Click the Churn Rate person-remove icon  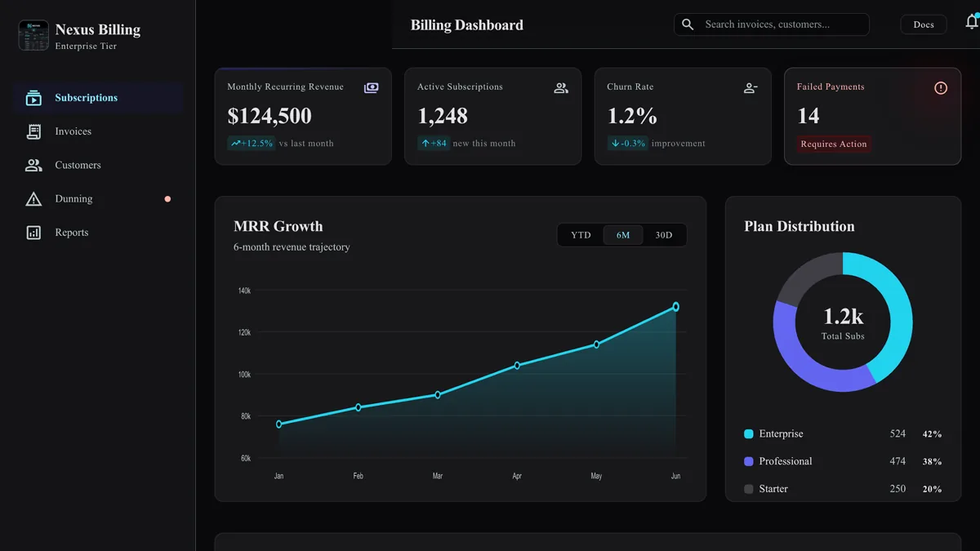pyautogui.click(x=751, y=88)
